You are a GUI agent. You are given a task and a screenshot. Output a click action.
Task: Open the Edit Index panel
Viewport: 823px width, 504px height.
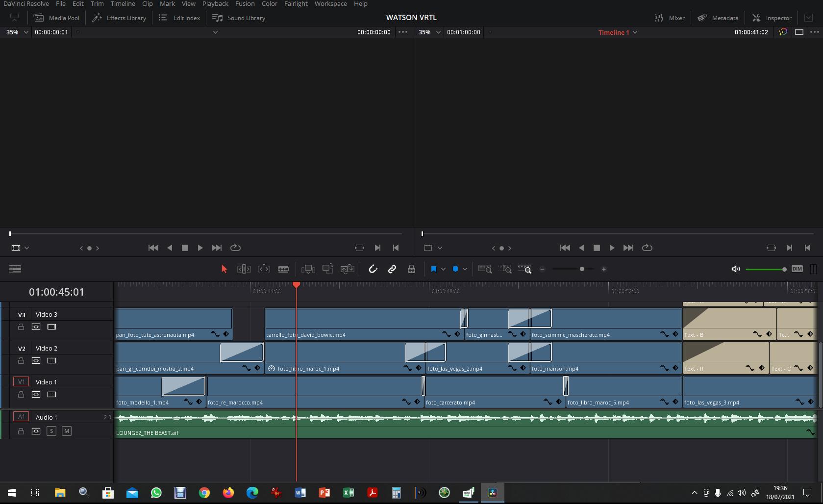click(x=179, y=18)
